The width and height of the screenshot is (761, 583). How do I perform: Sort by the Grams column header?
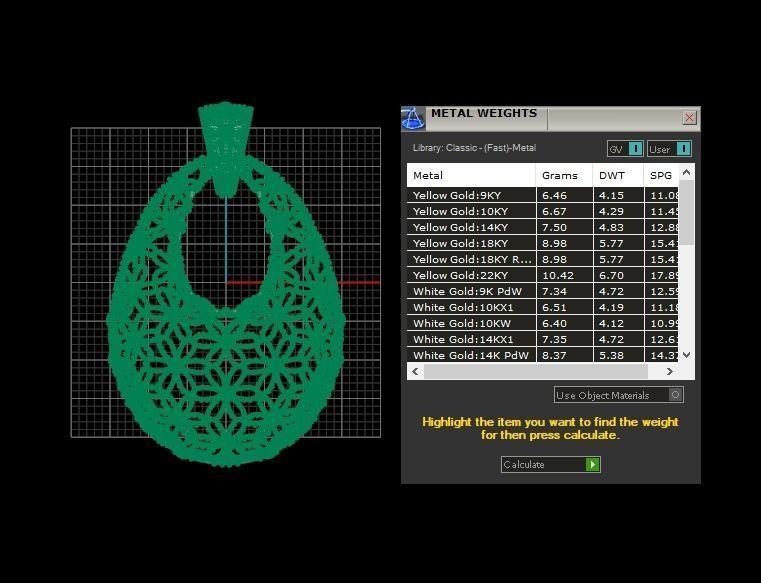[564, 175]
